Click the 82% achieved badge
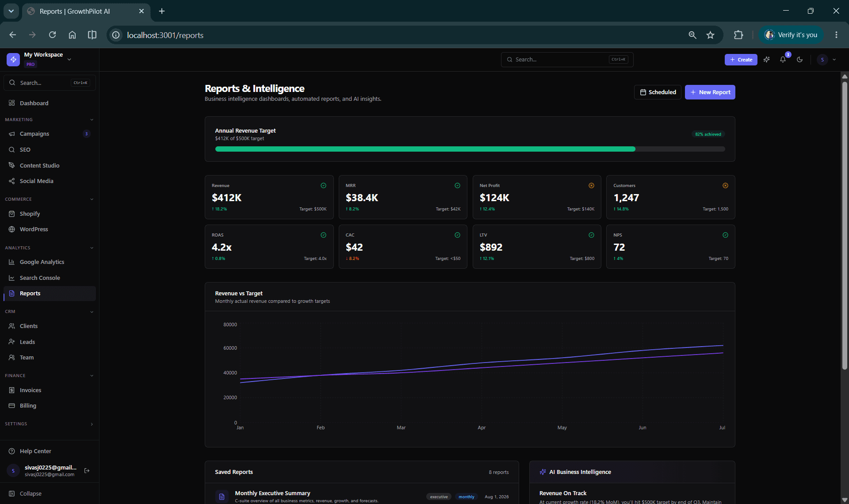The width and height of the screenshot is (849, 504). 708,134
